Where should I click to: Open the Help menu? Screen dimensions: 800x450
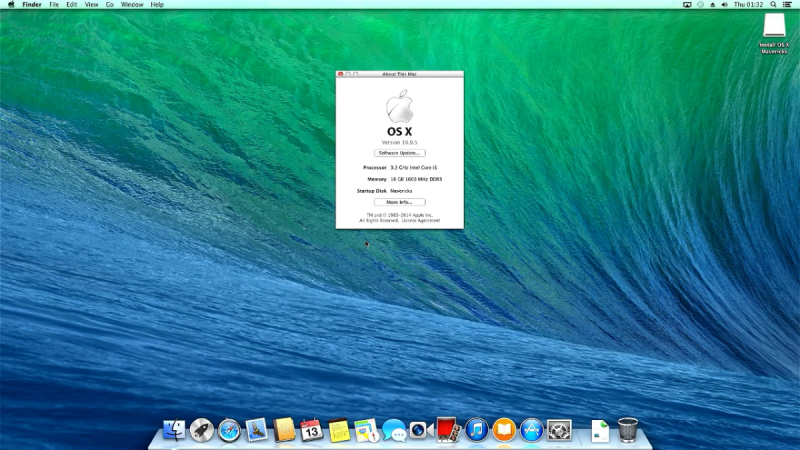pyautogui.click(x=157, y=5)
